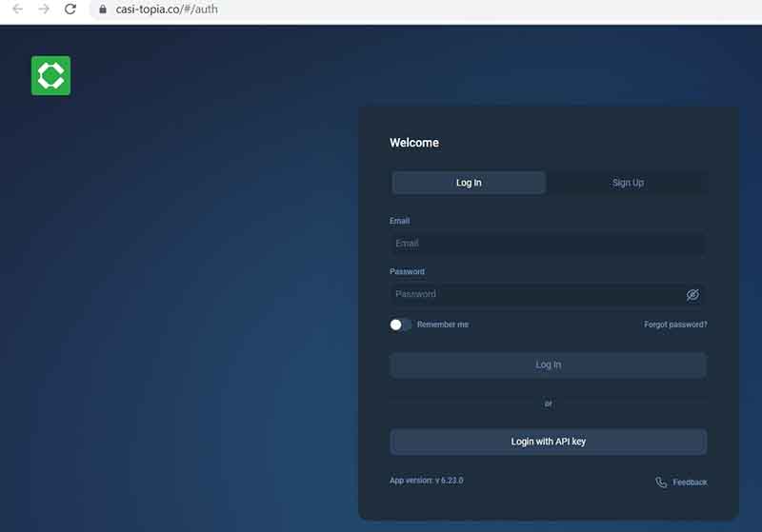Click the phone icon beside Feedback
The width and height of the screenshot is (762, 532).
661,483
